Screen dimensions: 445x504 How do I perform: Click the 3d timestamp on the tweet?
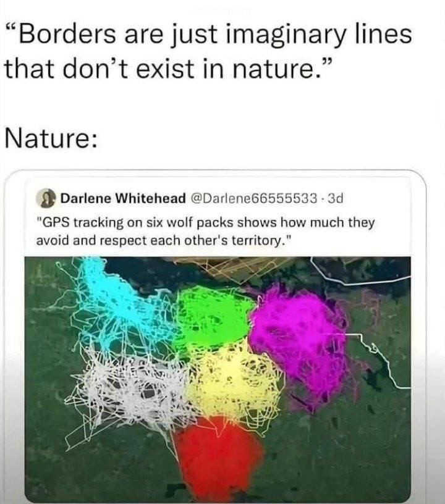click(336, 198)
